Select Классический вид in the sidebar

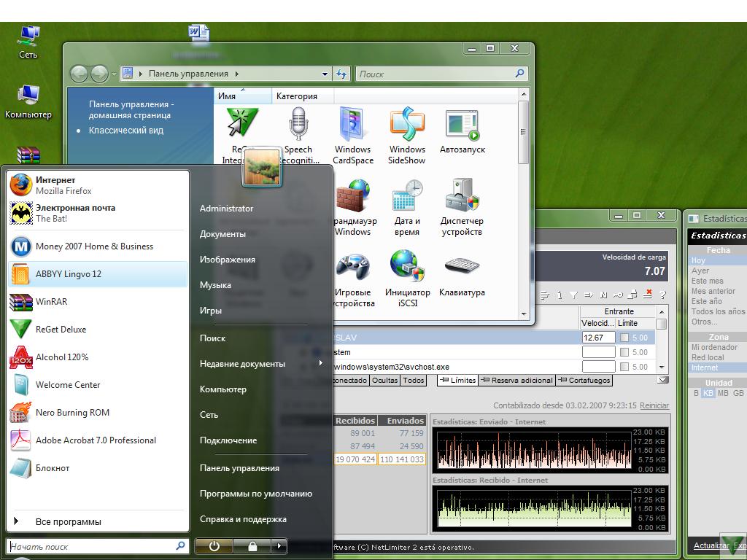125,131
